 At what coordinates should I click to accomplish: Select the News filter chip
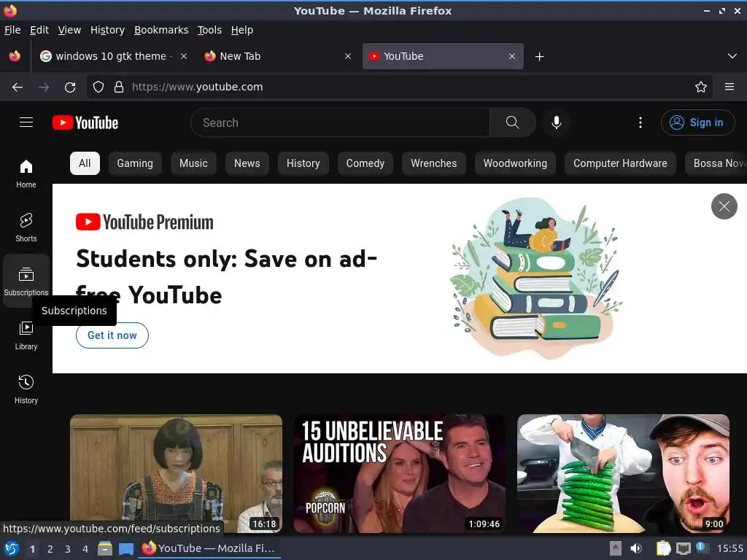pos(247,163)
